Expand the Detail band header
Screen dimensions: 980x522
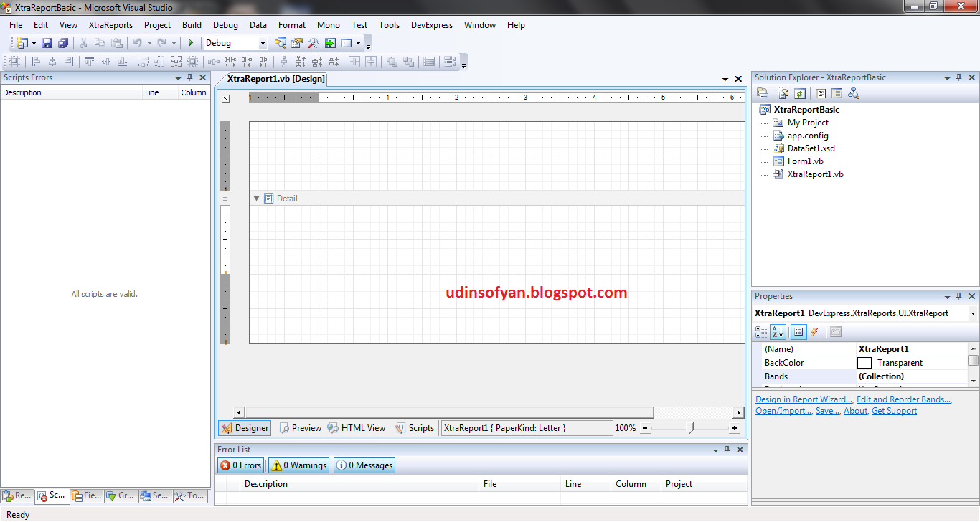point(256,198)
